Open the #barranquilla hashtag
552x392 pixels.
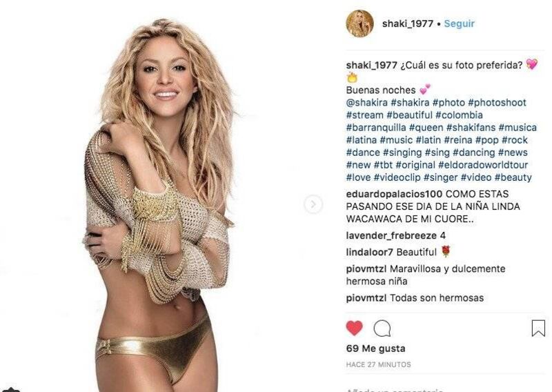pos(376,128)
